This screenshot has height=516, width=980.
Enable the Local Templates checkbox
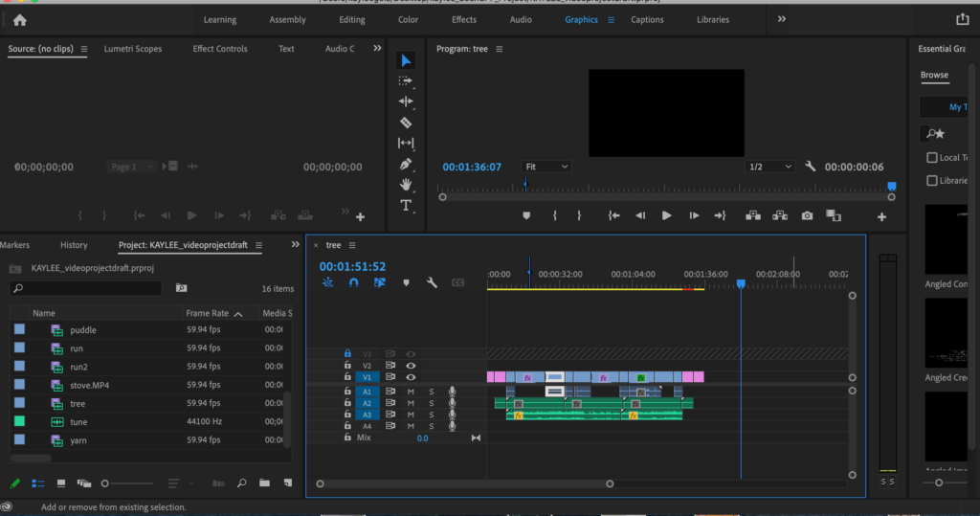pyautogui.click(x=932, y=158)
